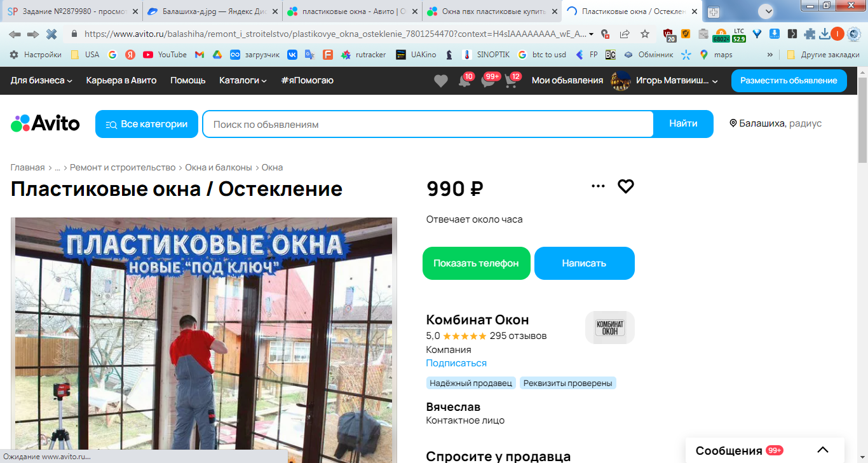
Task: Open notifications bell with 10 badge
Action: (465, 81)
